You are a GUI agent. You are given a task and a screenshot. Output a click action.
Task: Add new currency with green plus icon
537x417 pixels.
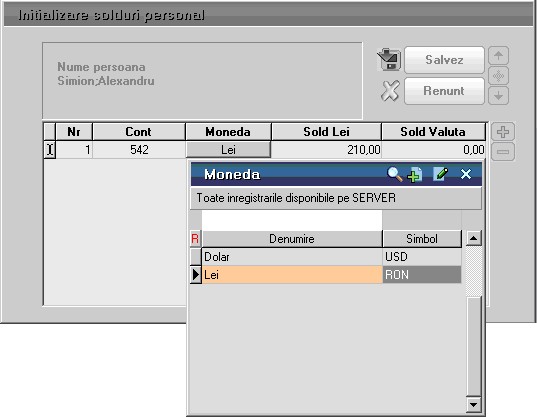pyautogui.click(x=415, y=174)
